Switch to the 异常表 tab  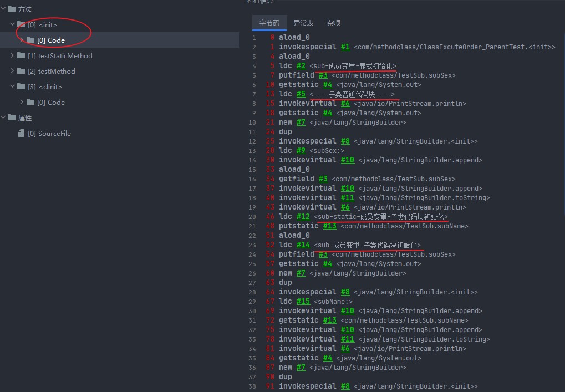click(303, 23)
